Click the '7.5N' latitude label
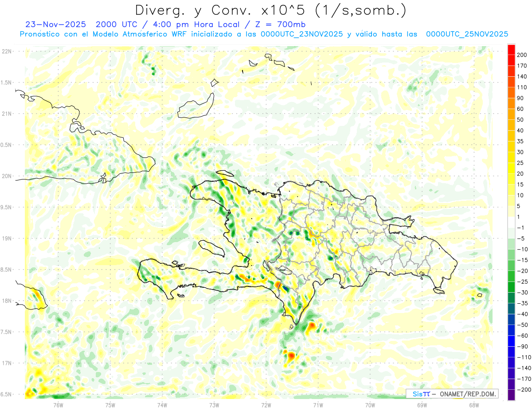The image size is (532, 411). point(7,332)
